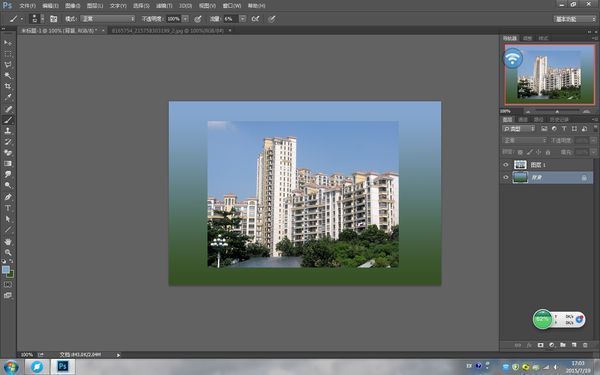Image resolution: width=600 pixels, height=375 pixels.
Task: Toggle pixel layer filter in Layers panel
Action: tap(544, 129)
